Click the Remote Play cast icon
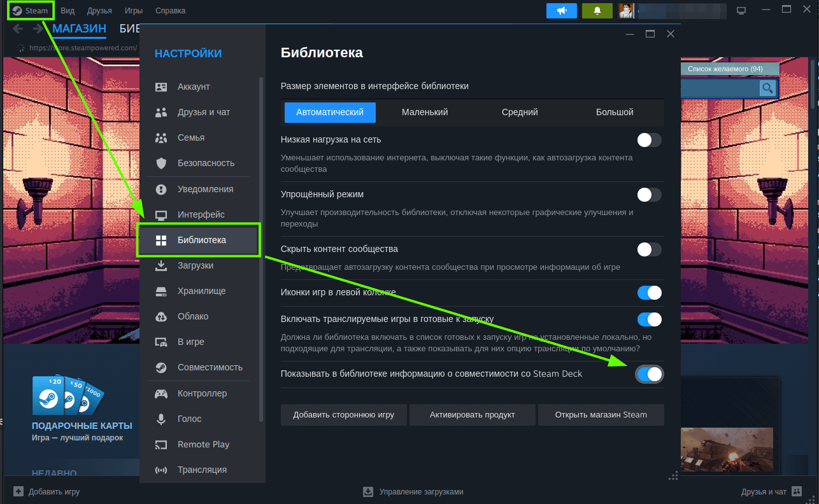The height and width of the screenshot is (504, 819). 161,444
